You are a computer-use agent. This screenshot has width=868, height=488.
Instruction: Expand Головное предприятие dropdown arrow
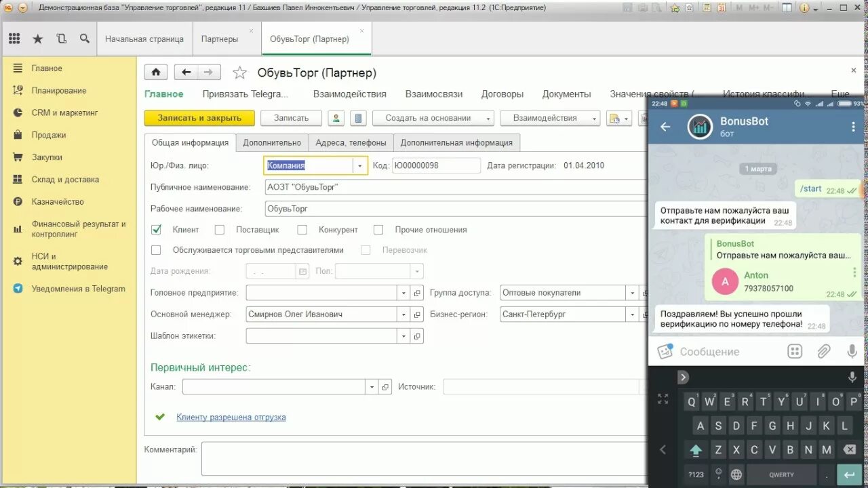(403, 293)
